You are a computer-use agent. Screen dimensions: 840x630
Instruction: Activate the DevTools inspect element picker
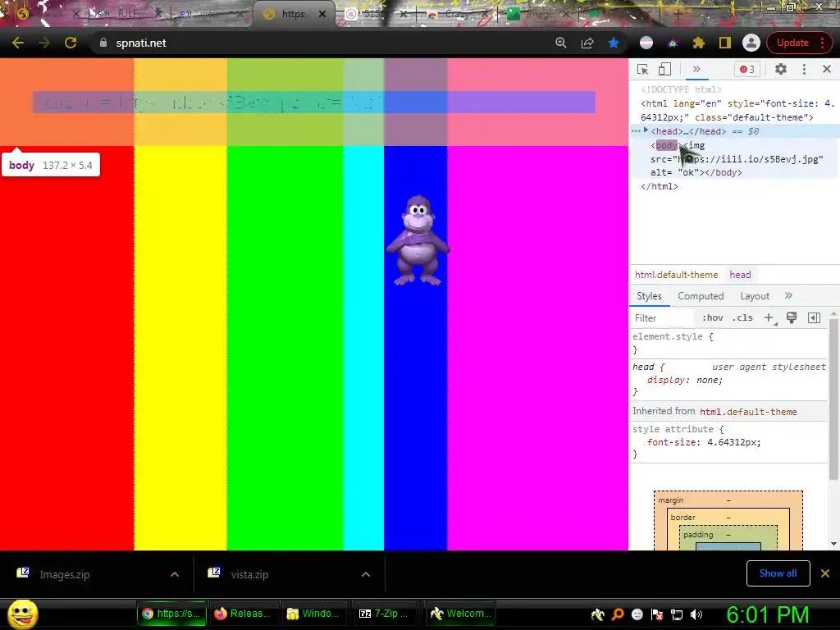643,69
